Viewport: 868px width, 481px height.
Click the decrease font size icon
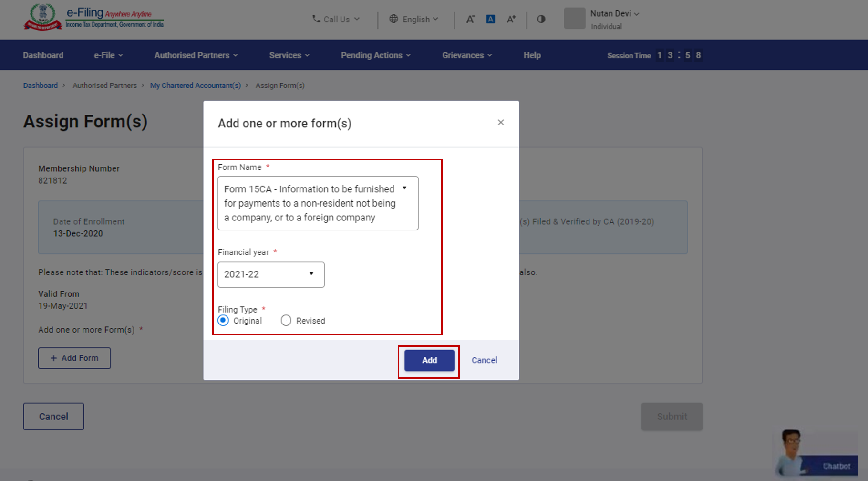(x=470, y=19)
